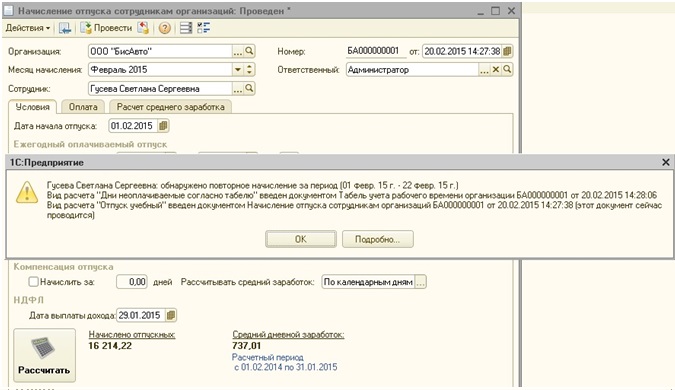Maximize the Начисление отпуска window
This screenshot has width=675, height=390.
[x=495, y=11]
